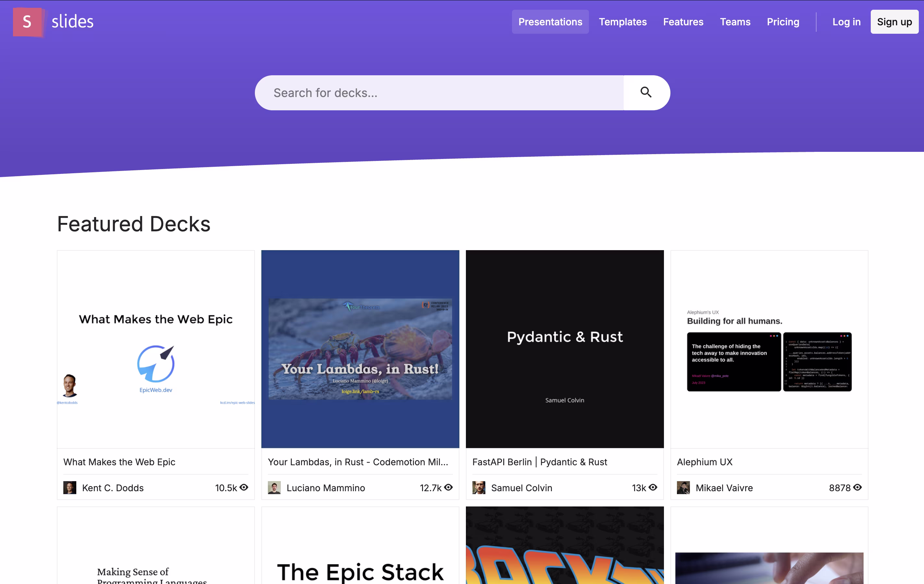Image resolution: width=924 pixels, height=584 pixels.
Task: Click the eye icon beside 12.7k views
Action: [449, 487]
